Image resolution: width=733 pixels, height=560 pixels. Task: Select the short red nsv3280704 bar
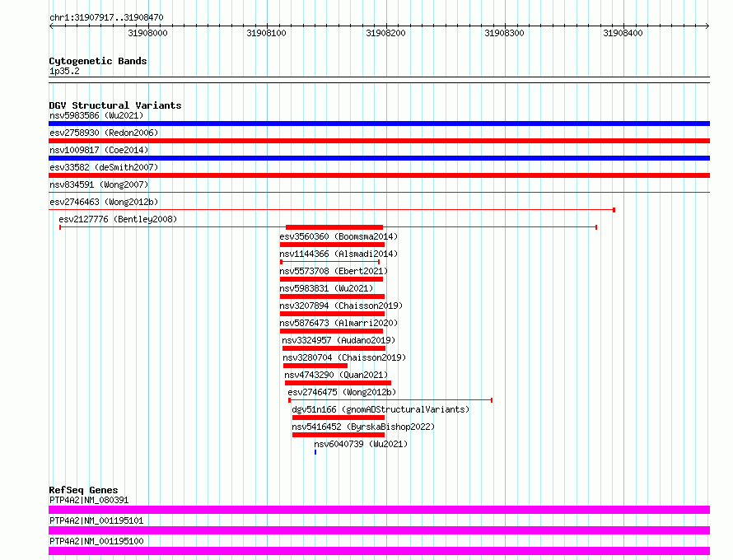click(315, 366)
